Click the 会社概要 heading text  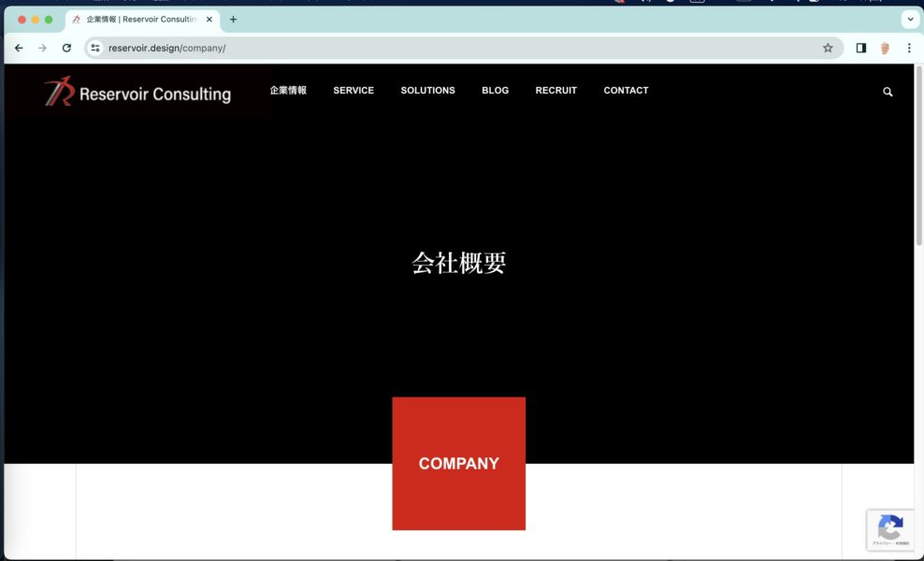pyautogui.click(x=458, y=263)
